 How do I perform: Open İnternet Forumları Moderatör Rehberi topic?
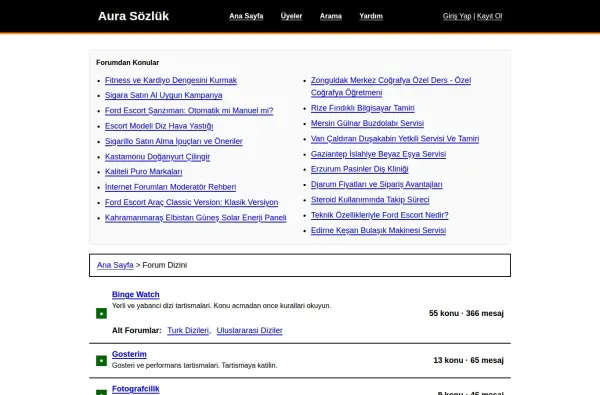coord(170,187)
